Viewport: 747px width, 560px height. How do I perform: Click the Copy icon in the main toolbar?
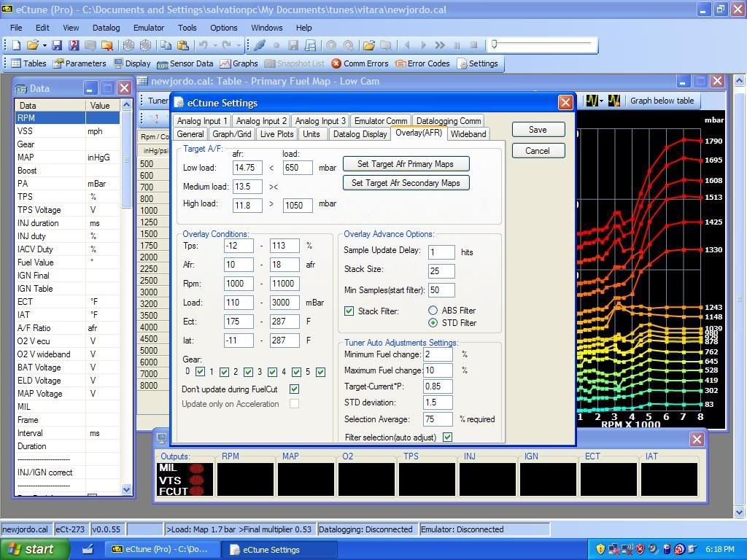click(166, 45)
